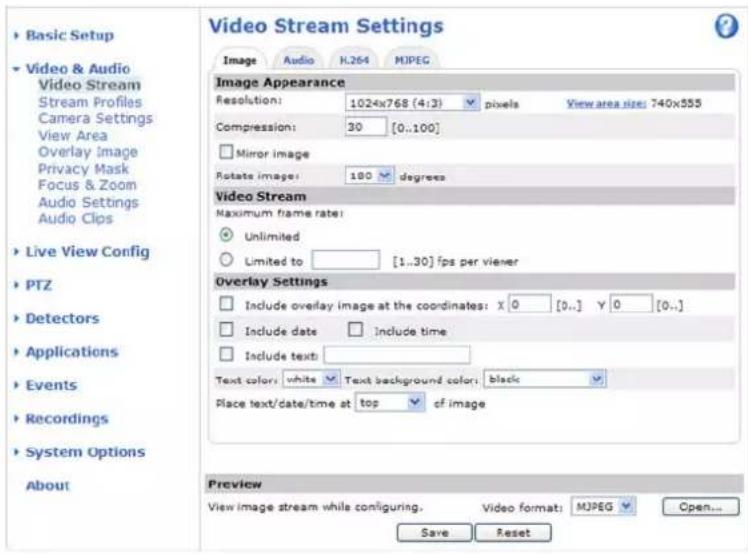The width and height of the screenshot is (748, 554).
Task: Open Audio Clips page
Action: (75, 219)
